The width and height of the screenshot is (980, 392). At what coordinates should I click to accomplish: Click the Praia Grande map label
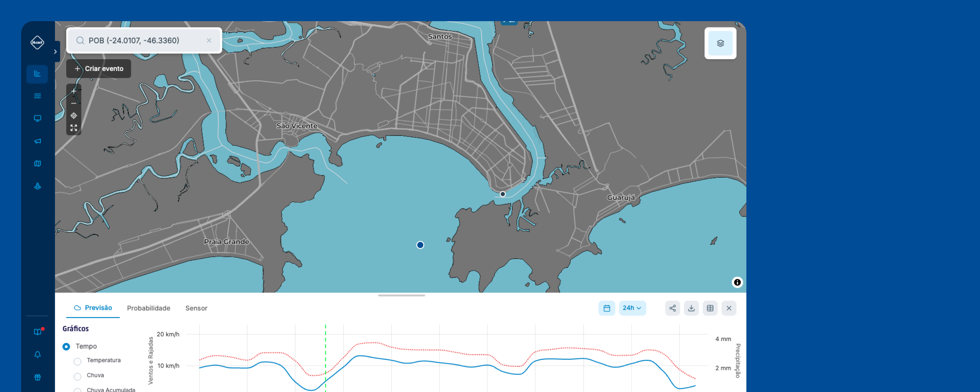tap(227, 242)
